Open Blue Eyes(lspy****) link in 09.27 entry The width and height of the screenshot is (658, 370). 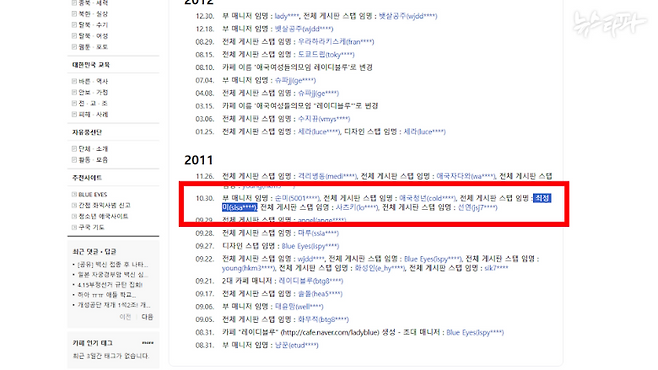point(310,246)
